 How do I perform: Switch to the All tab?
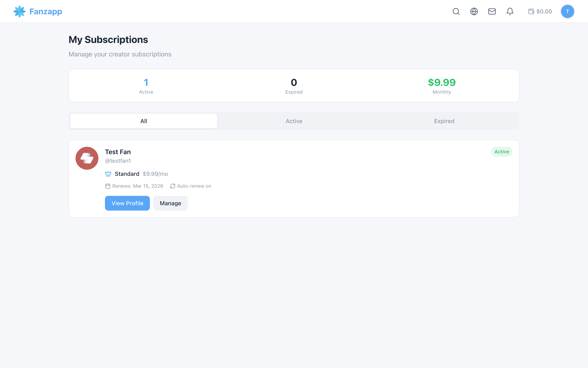(x=144, y=121)
